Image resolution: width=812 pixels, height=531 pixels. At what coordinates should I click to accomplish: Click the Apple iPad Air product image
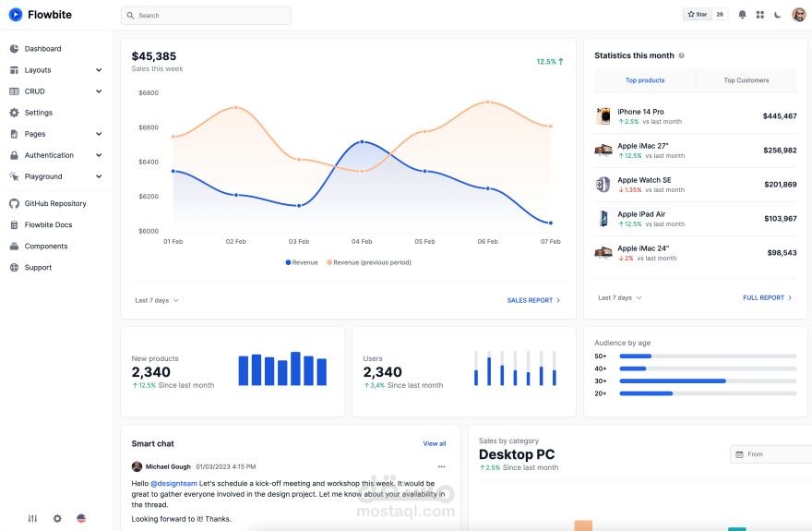tap(603, 219)
